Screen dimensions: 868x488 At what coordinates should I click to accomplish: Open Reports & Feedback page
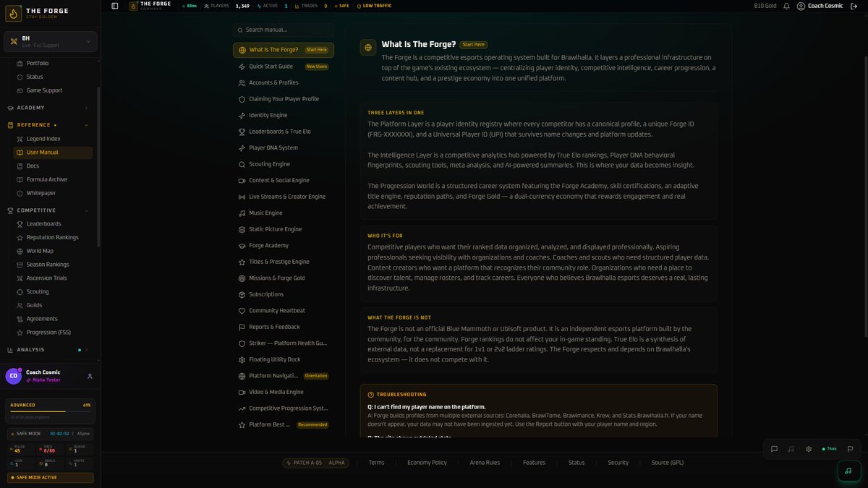click(x=284, y=327)
